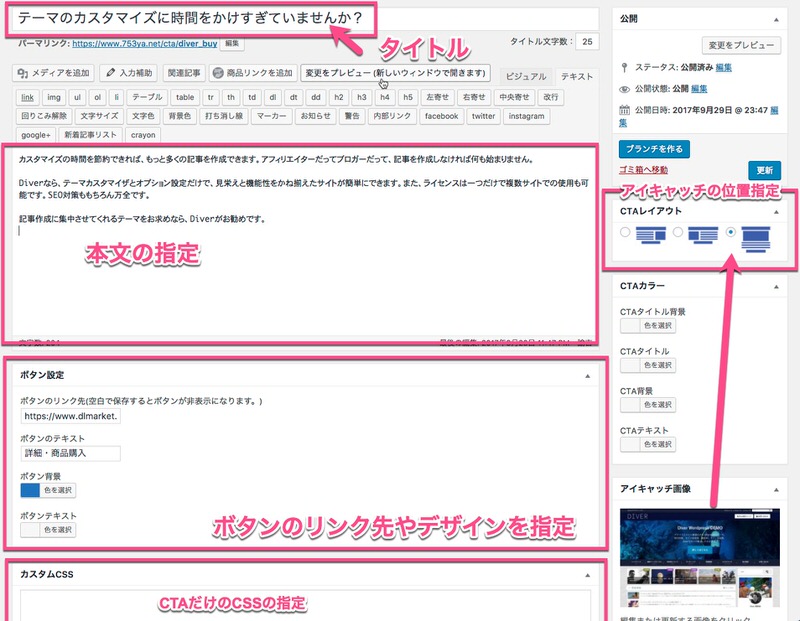Select the second CTA layout radio option
The width and height of the screenshot is (800, 621).
(x=678, y=232)
